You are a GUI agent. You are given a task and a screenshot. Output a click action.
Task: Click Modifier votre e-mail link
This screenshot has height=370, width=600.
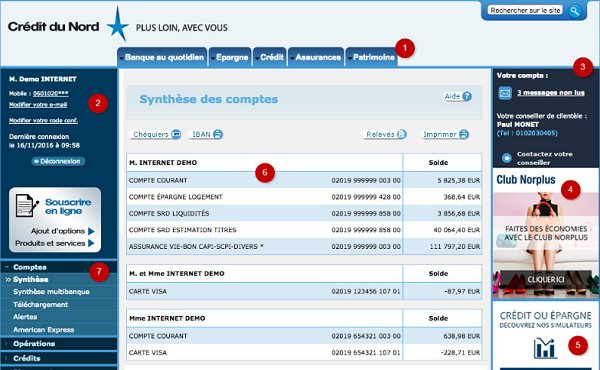[x=38, y=104]
